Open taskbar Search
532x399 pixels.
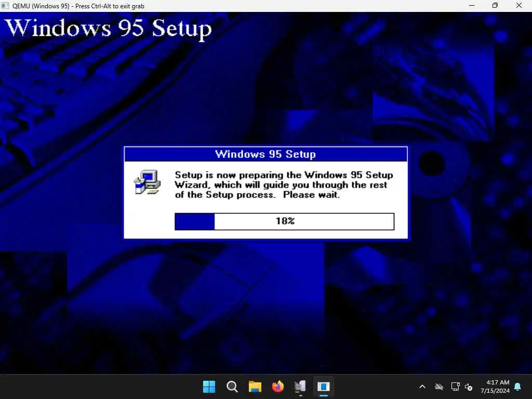tap(232, 387)
